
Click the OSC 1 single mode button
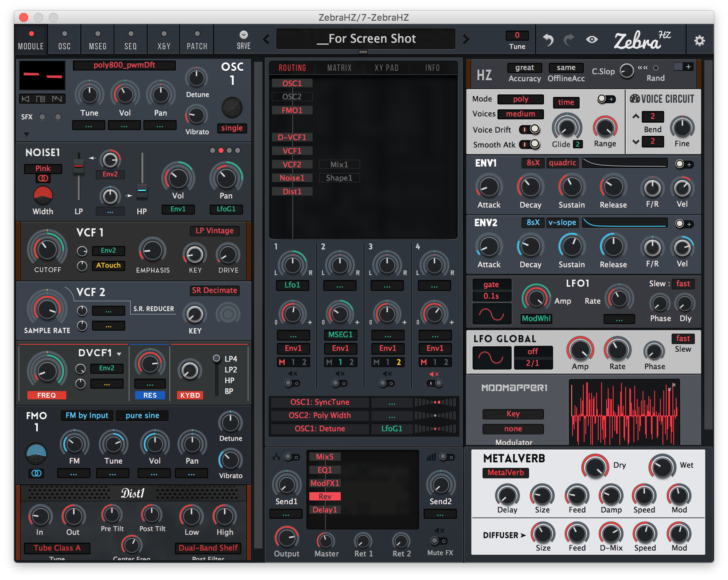click(232, 128)
